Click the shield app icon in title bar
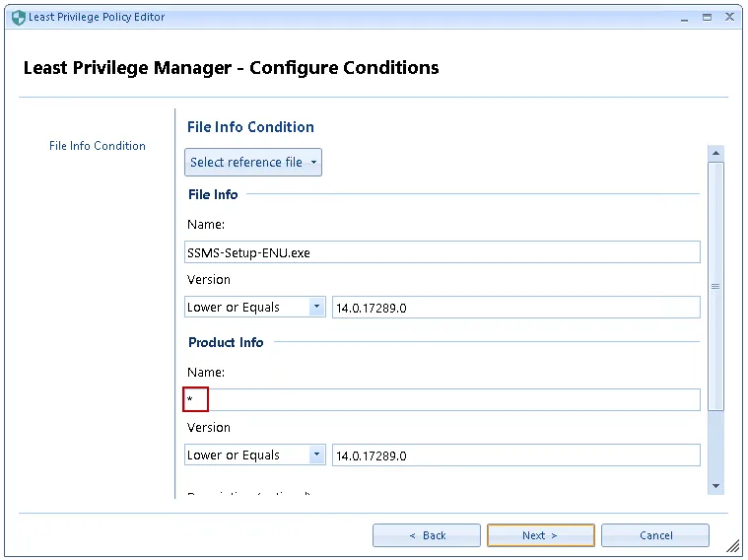Screen dimensions: 748x560 tap(18, 18)
